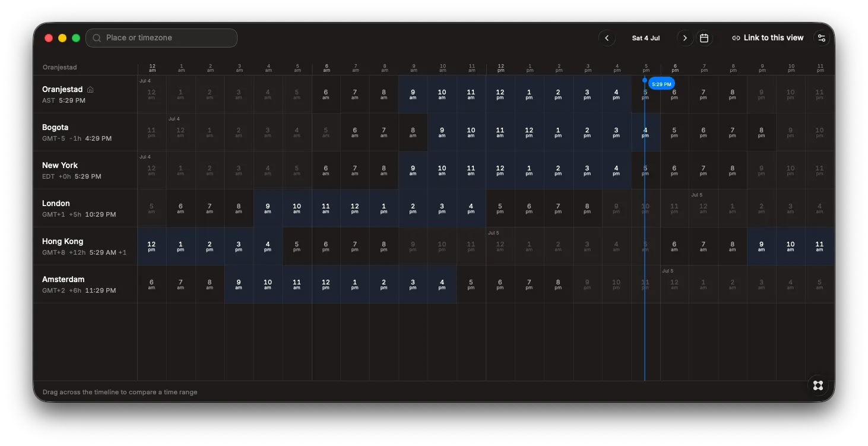Click the 12 pm cell in Hong Kong row
This screenshot has height=446, width=868.
click(x=151, y=246)
